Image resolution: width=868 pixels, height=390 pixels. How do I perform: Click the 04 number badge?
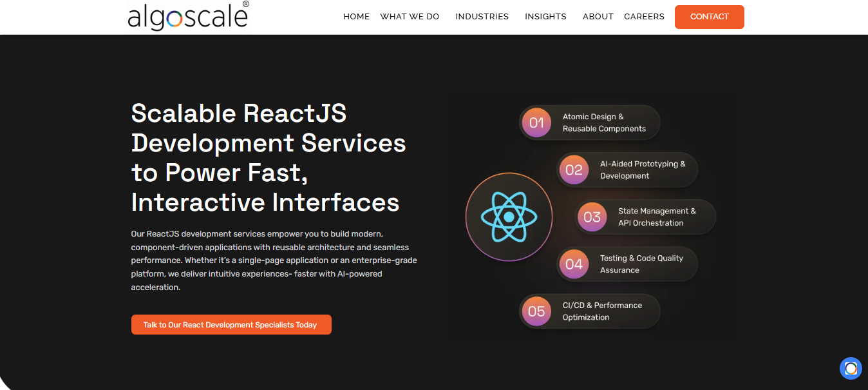[574, 264]
